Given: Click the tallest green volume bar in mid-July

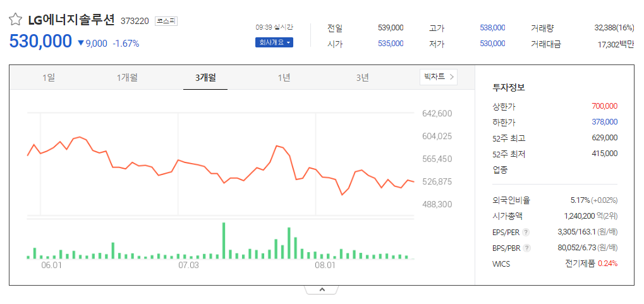Looking at the screenshot, I should [x=224, y=240].
